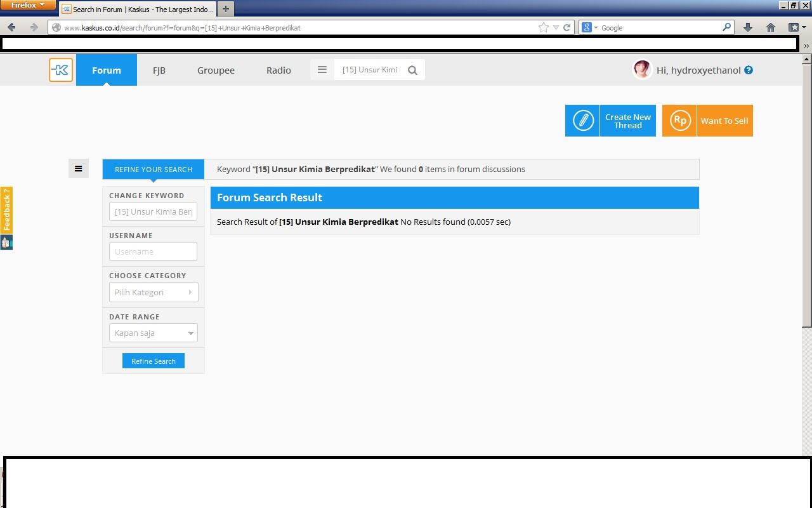Click the scrollbar up arrow
The height and width of the screenshot is (508, 812).
[x=807, y=59]
